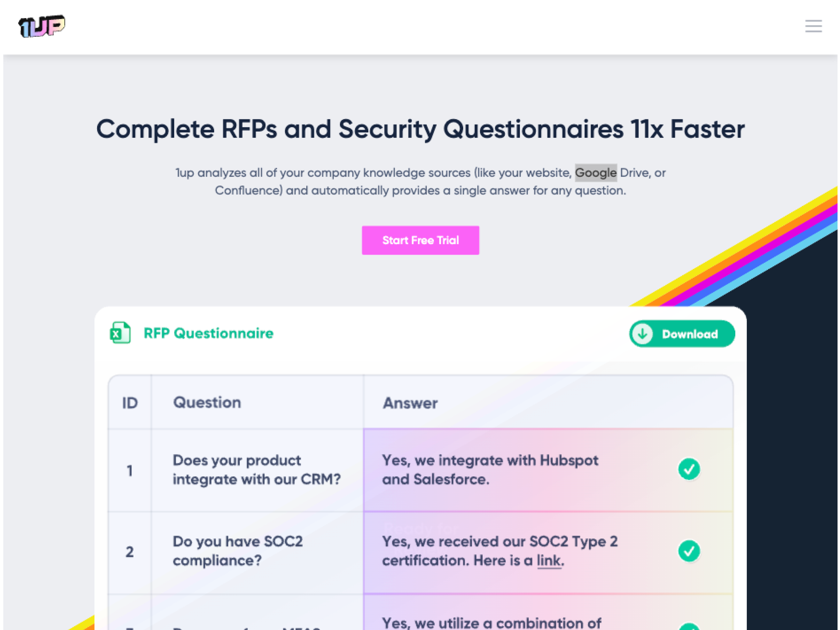840x630 pixels.
Task: Click the Excel file icon
Action: [x=120, y=333]
